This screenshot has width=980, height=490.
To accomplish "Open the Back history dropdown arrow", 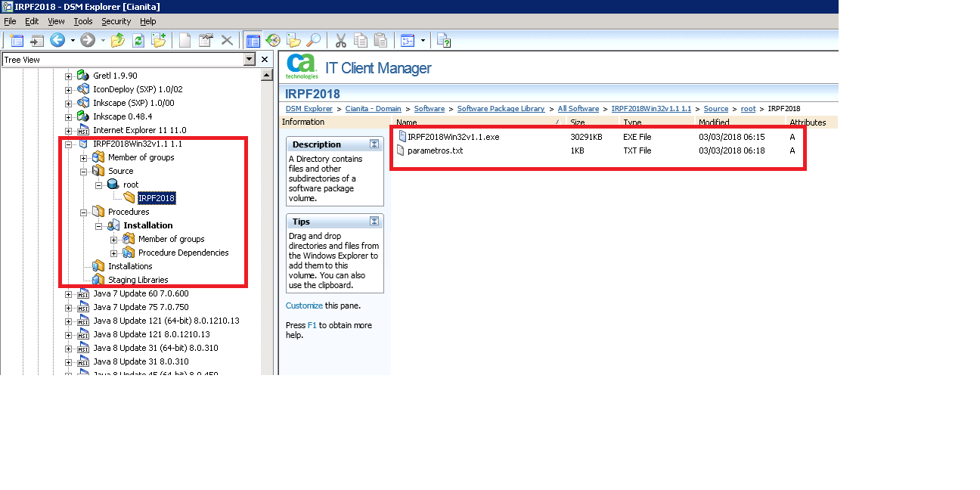I will pos(73,41).
